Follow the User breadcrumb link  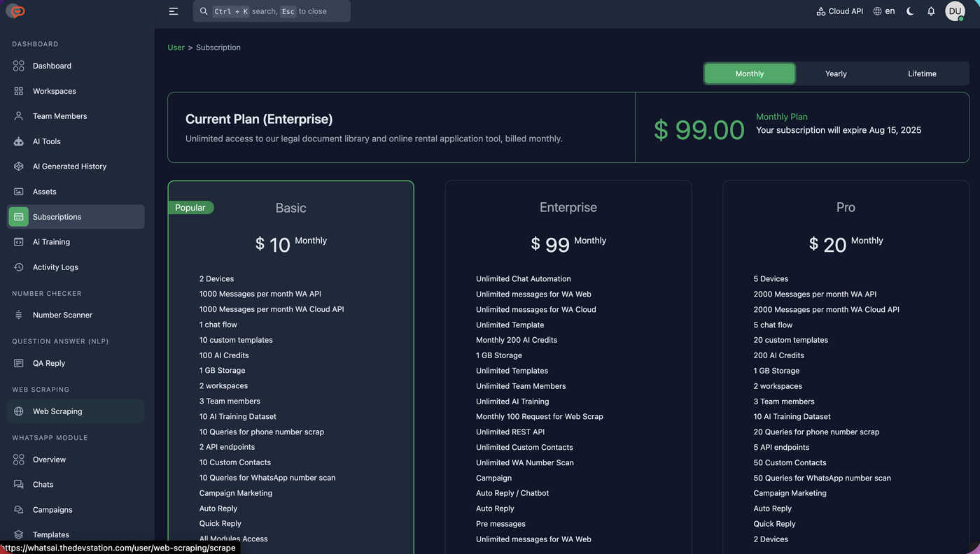[176, 48]
